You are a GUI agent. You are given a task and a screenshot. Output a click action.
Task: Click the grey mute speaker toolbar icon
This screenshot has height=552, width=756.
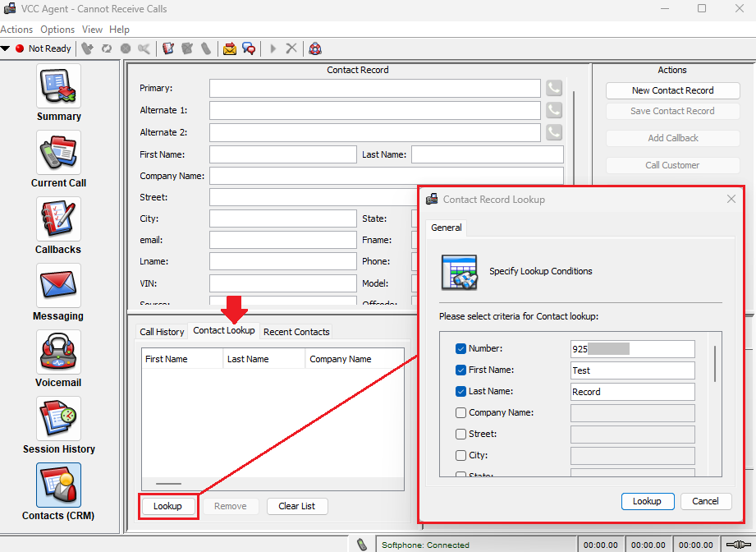point(144,48)
